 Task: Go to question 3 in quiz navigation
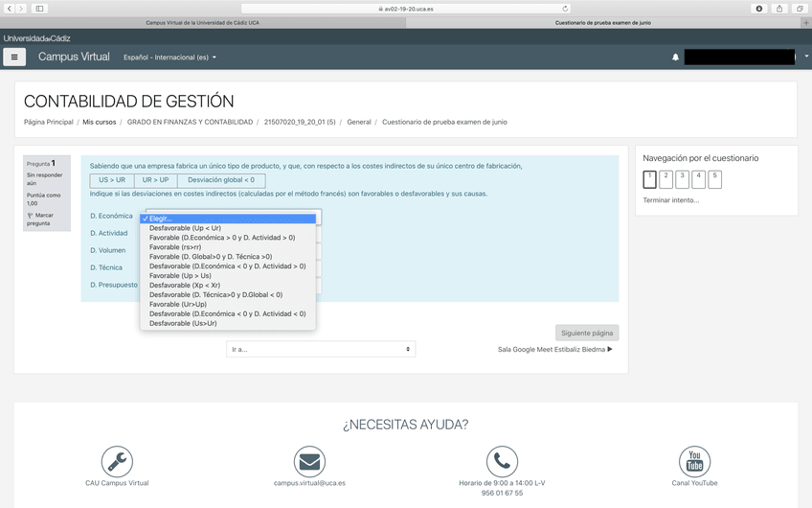coord(682,178)
